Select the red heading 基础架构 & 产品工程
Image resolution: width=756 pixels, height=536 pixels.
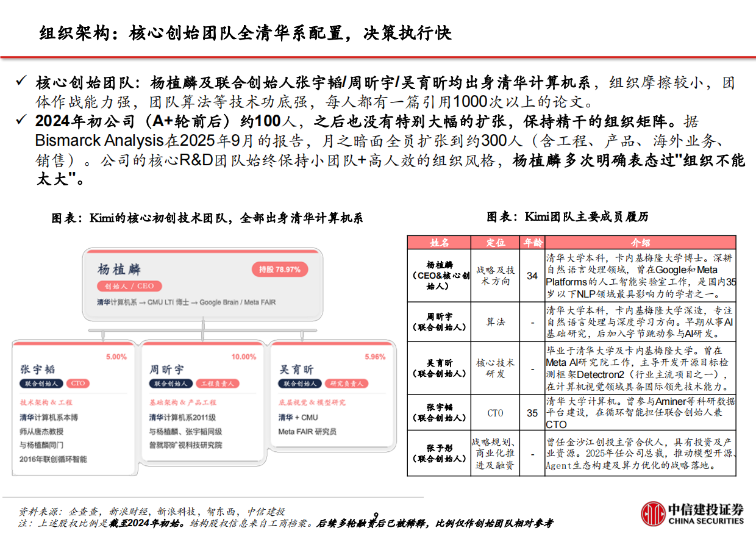tap(183, 402)
